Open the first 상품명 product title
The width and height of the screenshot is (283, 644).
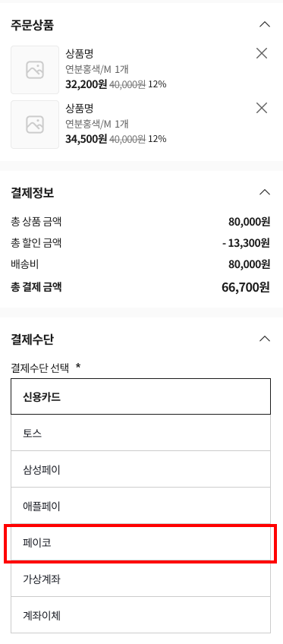[x=80, y=54]
